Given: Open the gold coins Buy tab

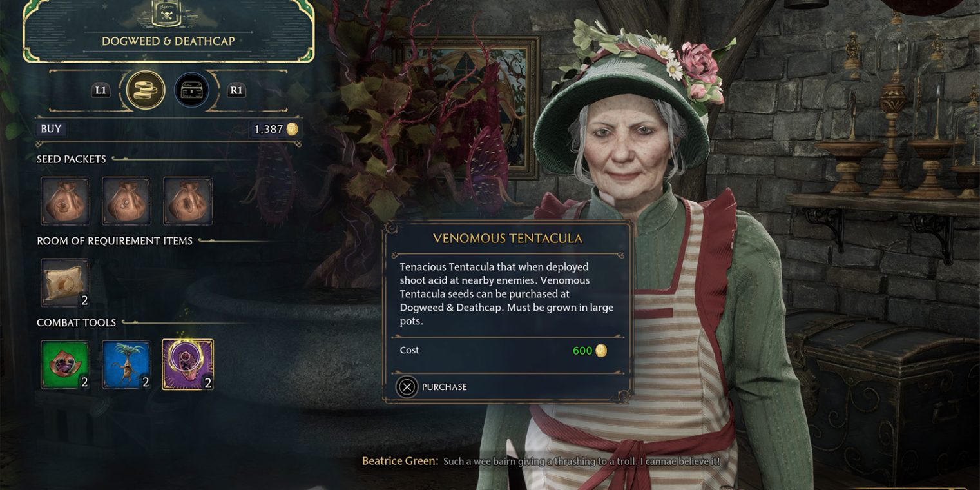Looking at the screenshot, I should pyautogui.click(x=146, y=90).
